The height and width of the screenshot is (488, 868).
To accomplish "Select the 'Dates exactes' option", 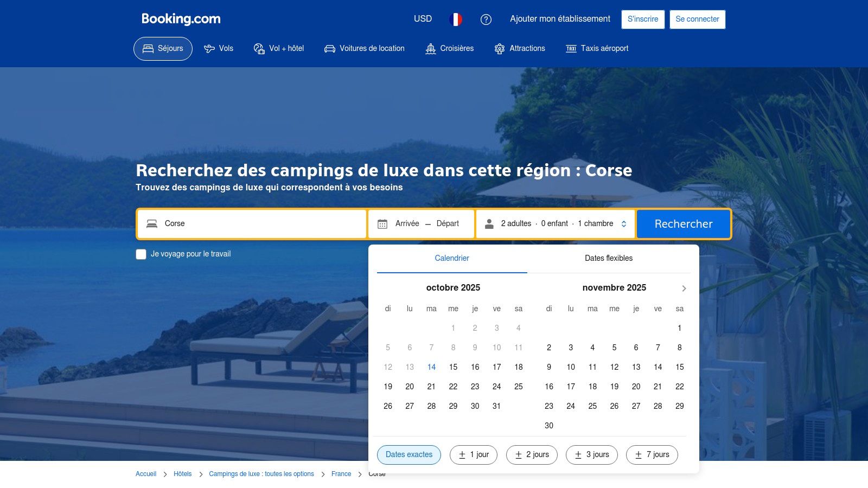I will pyautogui.click(x=409, y=455).
